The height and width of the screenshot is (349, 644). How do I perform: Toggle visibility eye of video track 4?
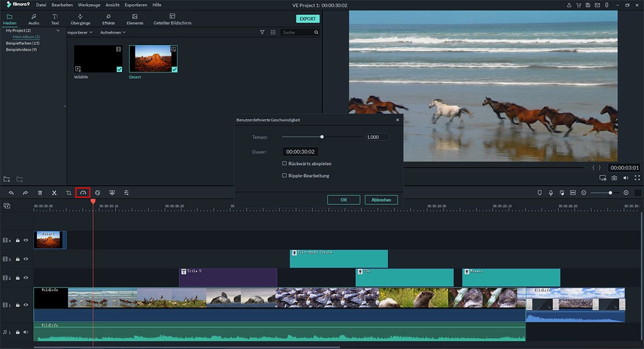pos(26,240)
